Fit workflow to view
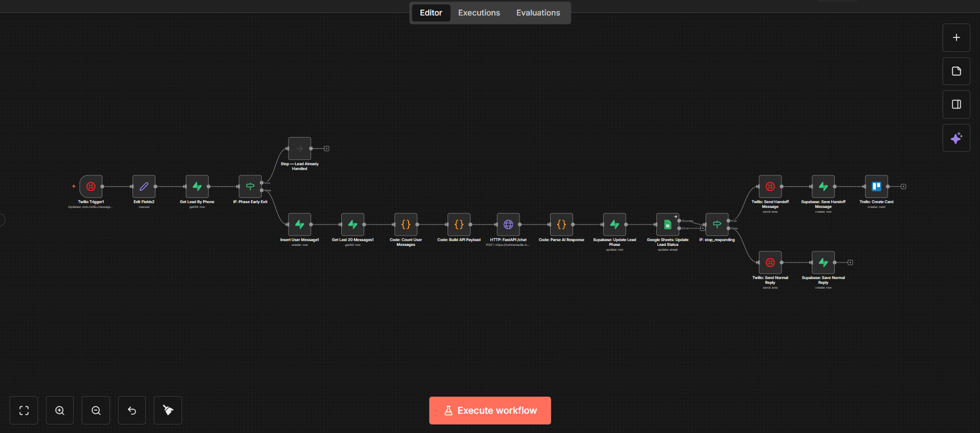Screen dimensions: 980x433 pyautogui.click(x=24, y=411)
